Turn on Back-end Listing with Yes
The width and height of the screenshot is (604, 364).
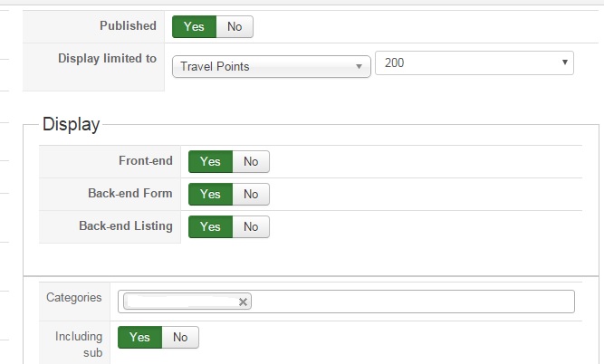pyautogui.click(x=210, y=227)
